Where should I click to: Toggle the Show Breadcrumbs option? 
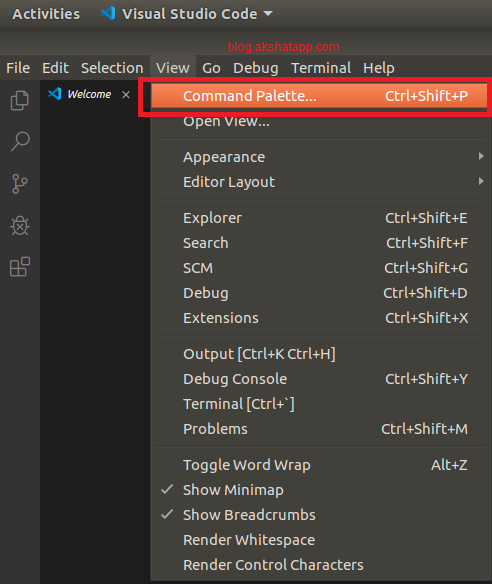321,515
